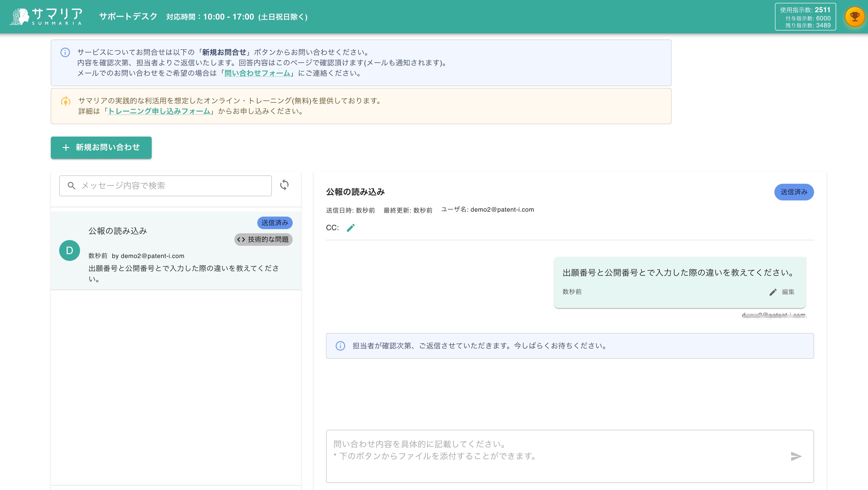Open the 問い合わせフォーム link
This screenshot has width=868, height=490.
point(258,73)
